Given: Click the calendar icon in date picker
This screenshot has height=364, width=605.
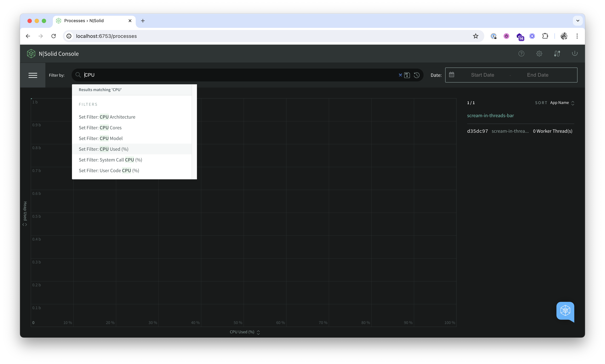Looking at the screenshot, I should (451, 74).
